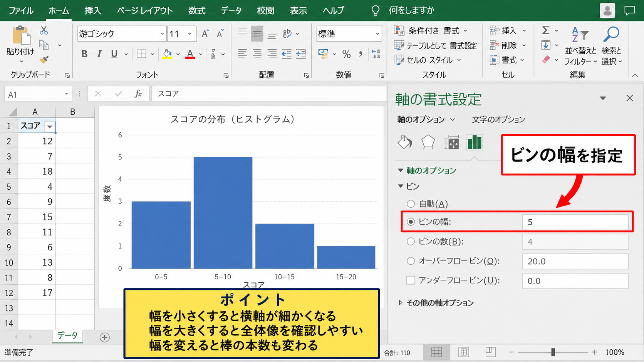Open the font name dropdown 游ゴシック
The width and height of the screenshot is (644, 362).
162,34
